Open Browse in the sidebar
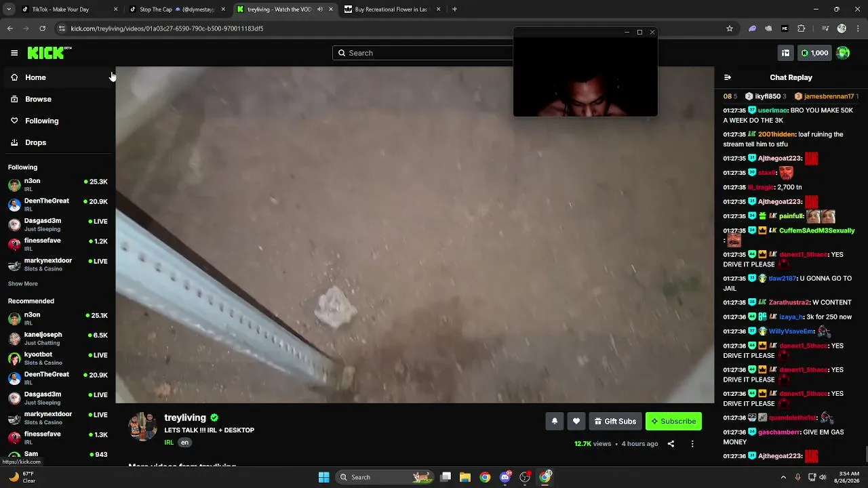868x488 pixels. pyautogui.click(x=57, y=99)
